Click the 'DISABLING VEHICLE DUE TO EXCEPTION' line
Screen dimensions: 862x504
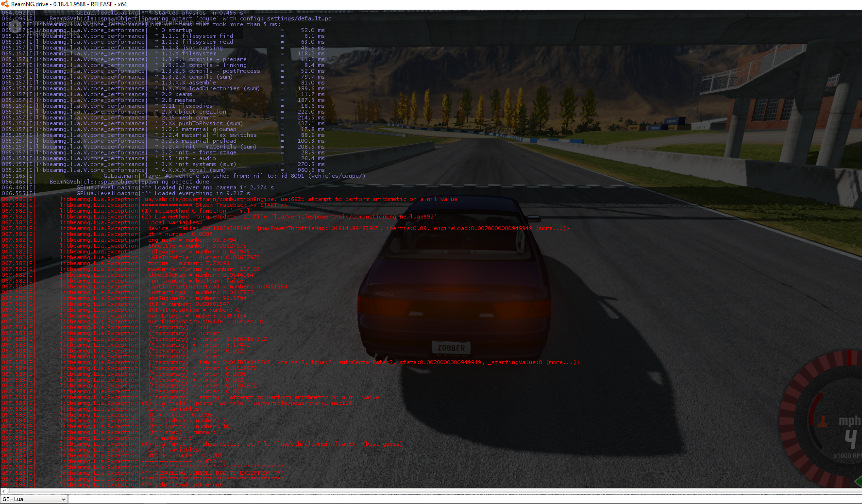213,473
